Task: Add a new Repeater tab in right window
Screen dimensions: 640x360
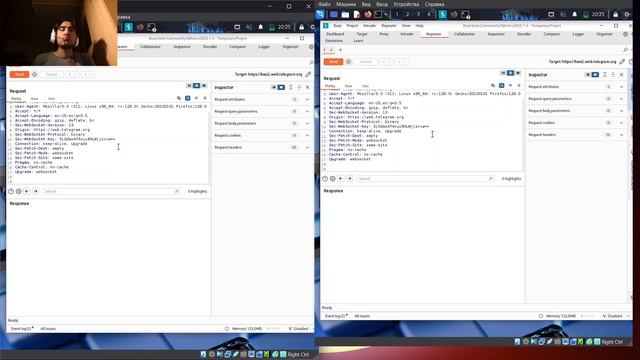Action: click(x=340, y=50)
